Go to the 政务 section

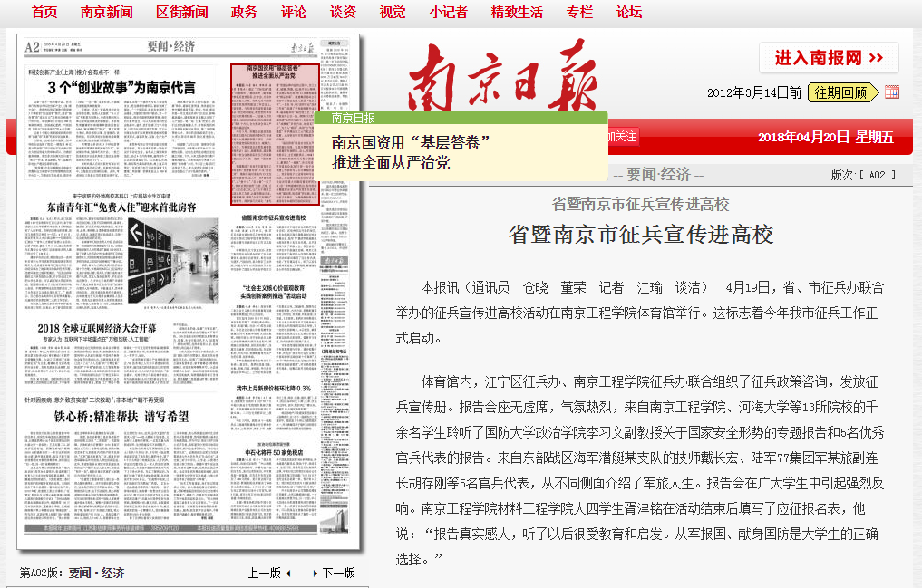pos(244,12)
